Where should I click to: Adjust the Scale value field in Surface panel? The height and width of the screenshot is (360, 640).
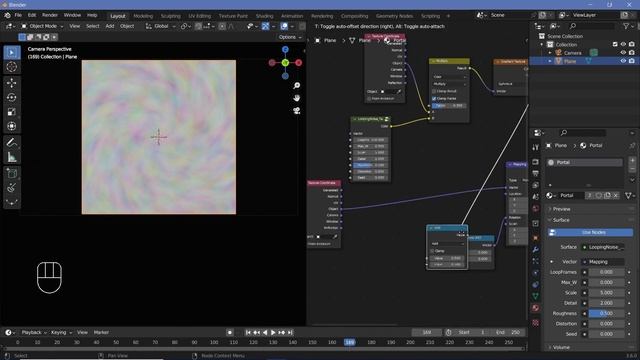coord(606,293)
